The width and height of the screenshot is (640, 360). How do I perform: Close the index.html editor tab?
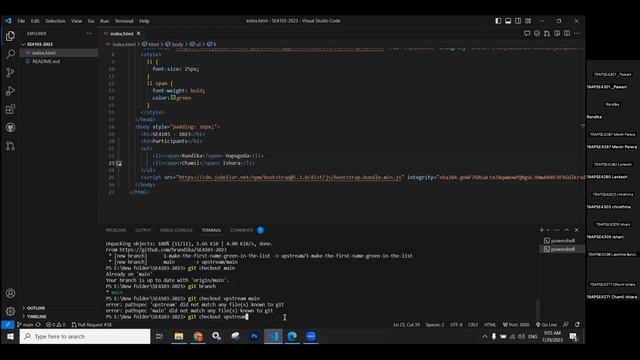coord(138,33)
